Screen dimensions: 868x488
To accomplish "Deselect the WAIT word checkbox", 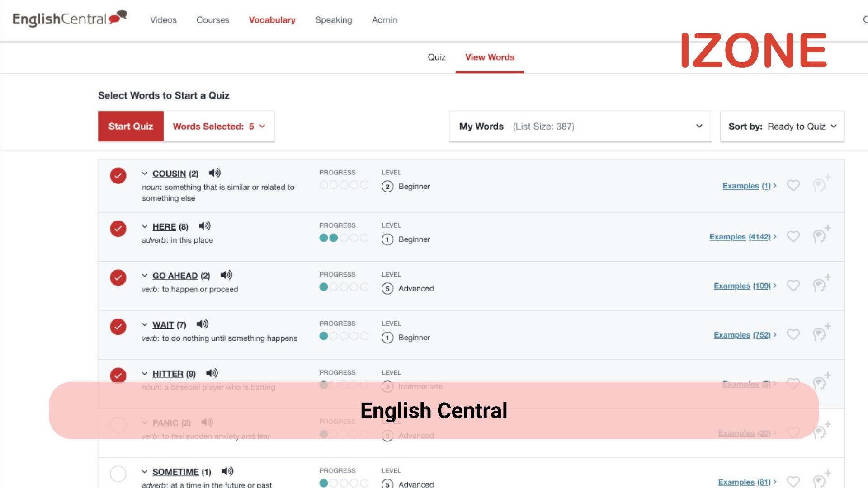I will (x=118, y=327).
